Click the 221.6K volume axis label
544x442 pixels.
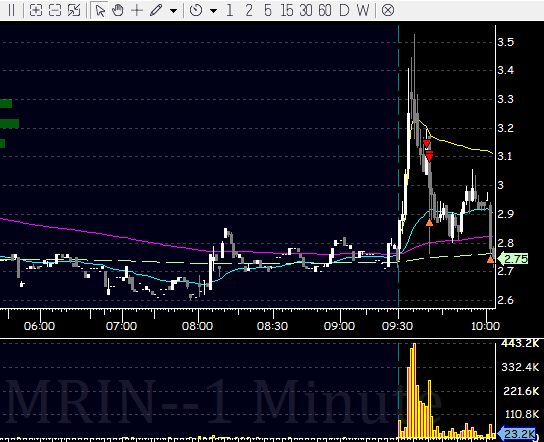pos(521,391)
